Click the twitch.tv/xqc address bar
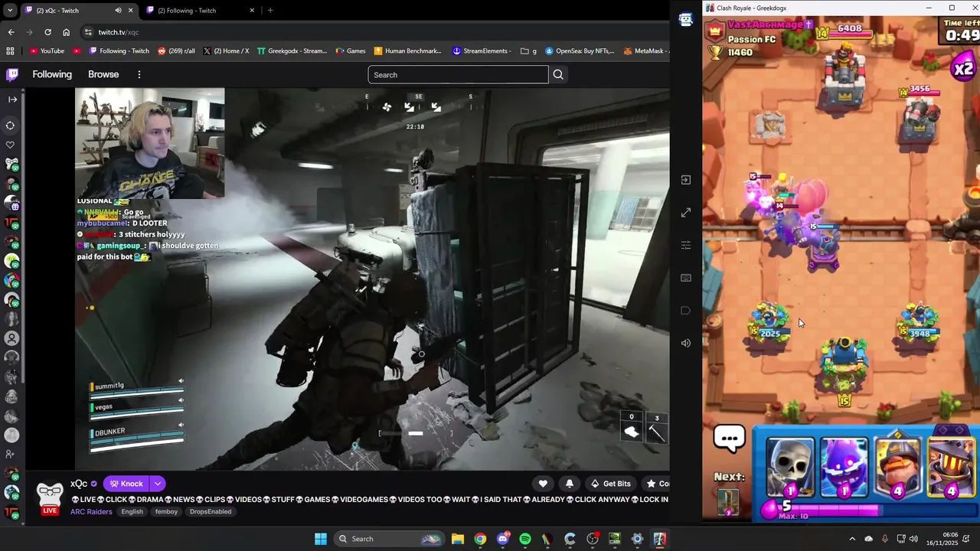 point(375,32)
